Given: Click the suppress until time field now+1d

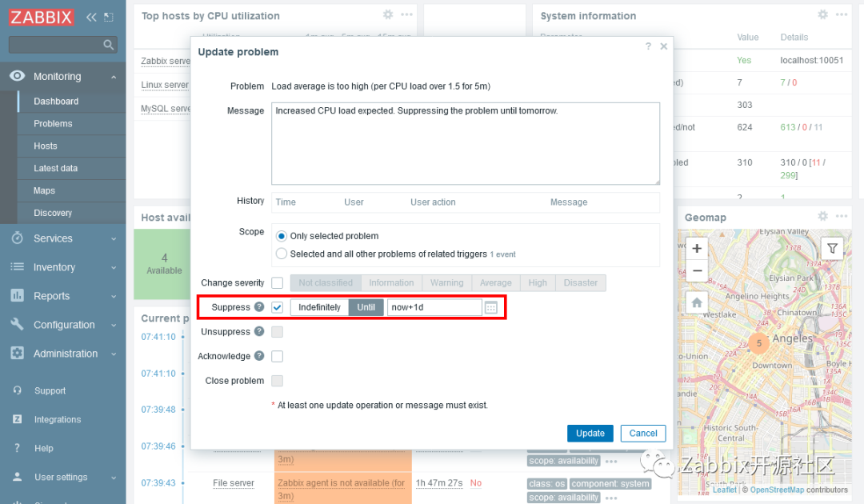Looking at the screenshot, I should [434, 307].
